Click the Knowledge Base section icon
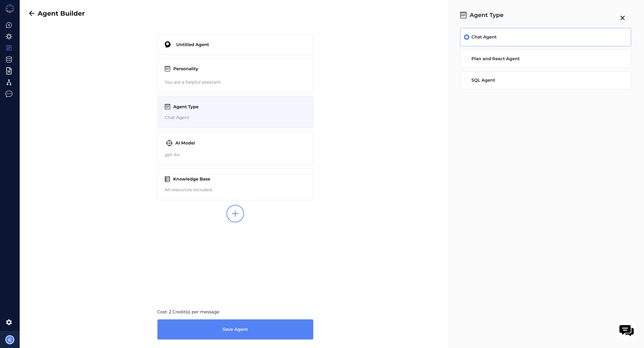Screen dimensions: 644x348 (167, 179)
